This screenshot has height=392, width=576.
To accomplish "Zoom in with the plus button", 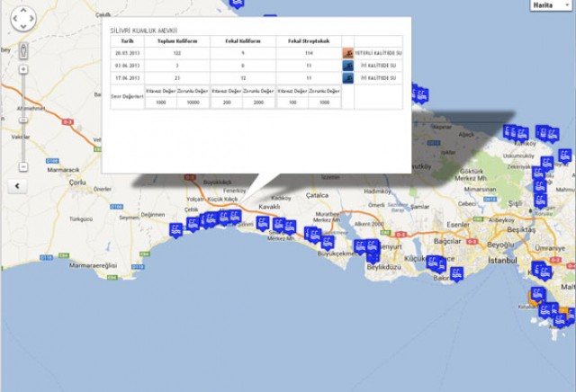I will (23, 69).
